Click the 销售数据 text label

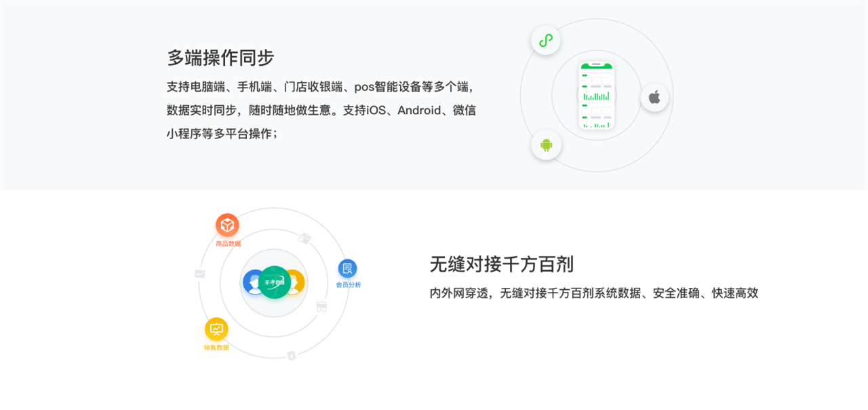point(216,348)
